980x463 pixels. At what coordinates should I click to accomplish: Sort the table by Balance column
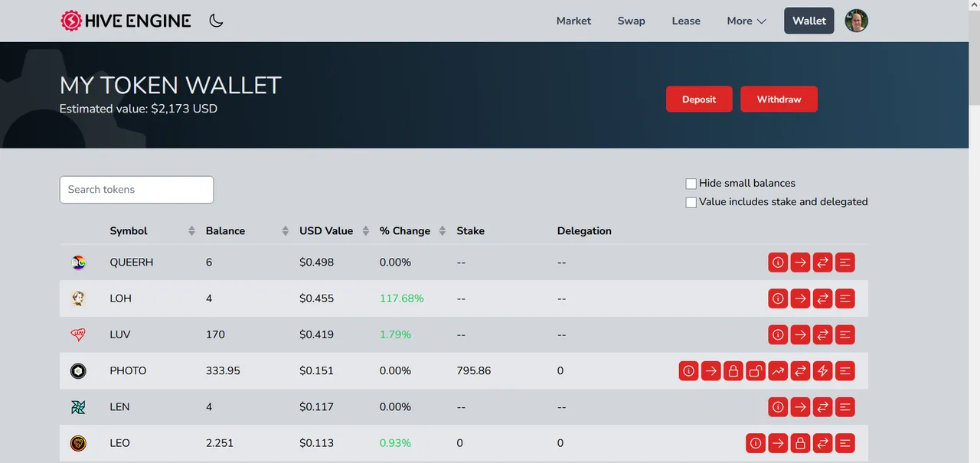[286, 231]
